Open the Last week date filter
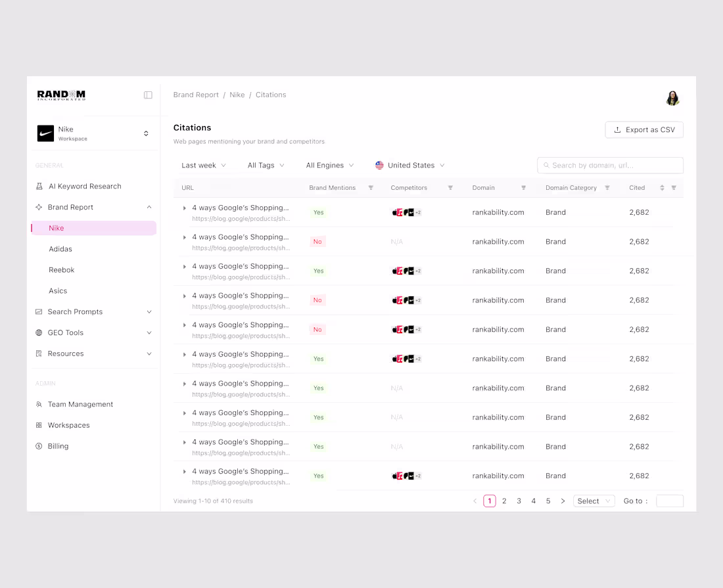Viewport: 723px width, 588px height. pos(203,166)
